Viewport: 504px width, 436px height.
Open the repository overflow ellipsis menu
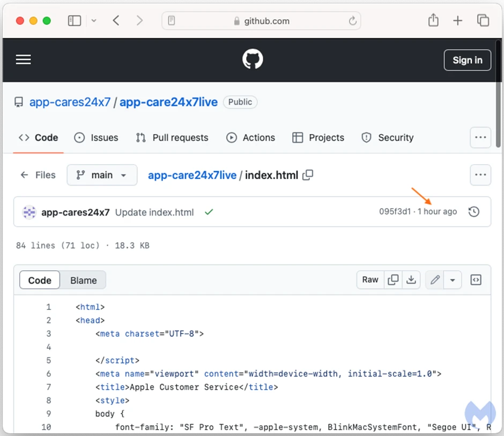pos(480,138)
